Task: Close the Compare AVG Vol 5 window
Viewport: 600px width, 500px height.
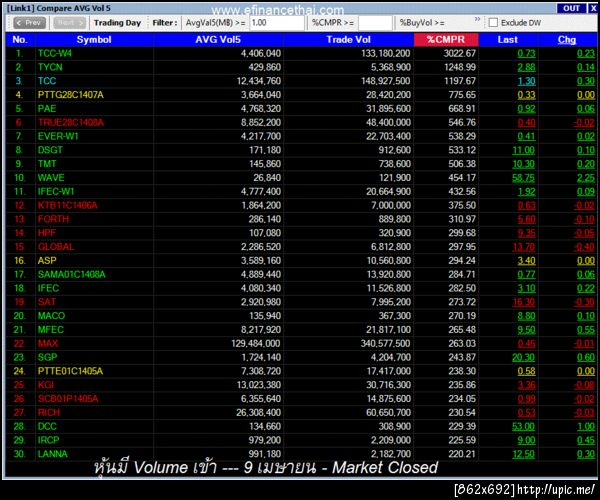Action: tap(593, 8)
